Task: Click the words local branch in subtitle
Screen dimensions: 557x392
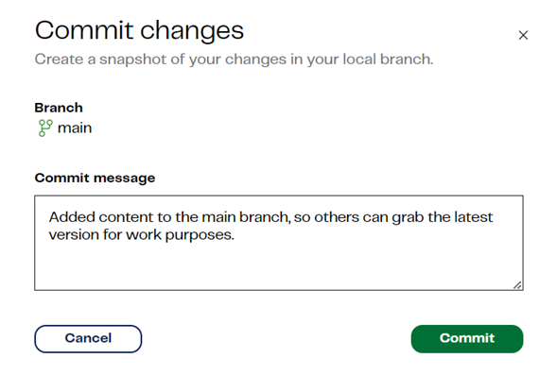Action: point(388,60)
